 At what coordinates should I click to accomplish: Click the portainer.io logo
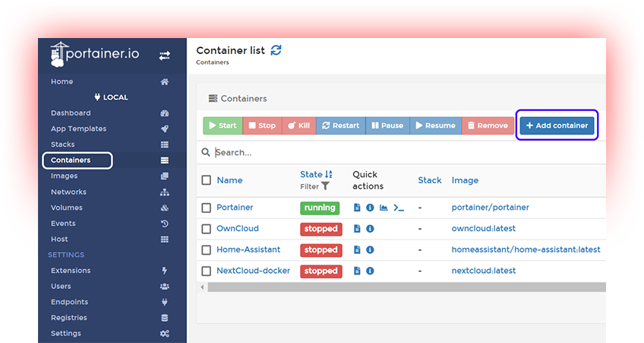tap(95, 54)
